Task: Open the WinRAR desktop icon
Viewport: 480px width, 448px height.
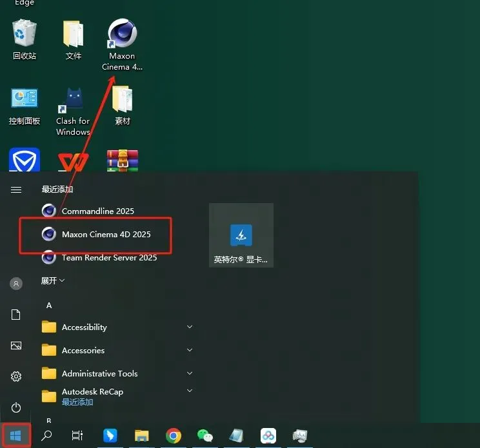Action: pyautogui.click(x=123, y=161)
